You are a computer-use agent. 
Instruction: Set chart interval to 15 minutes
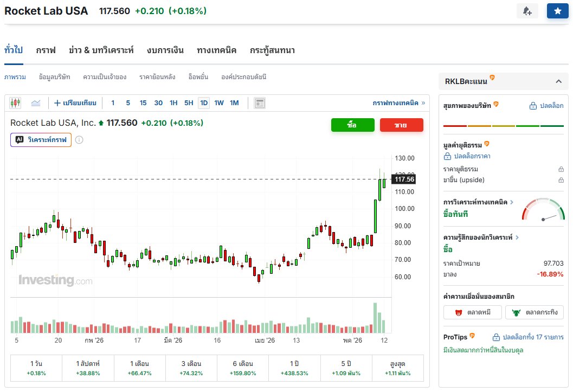point(143,103)
